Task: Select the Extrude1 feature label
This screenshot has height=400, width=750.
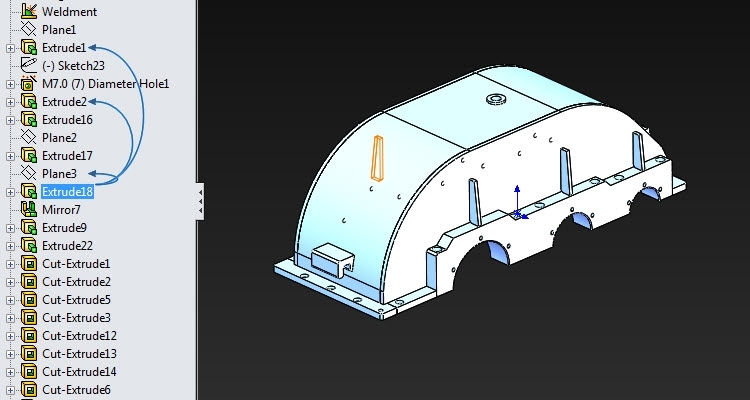Action: (64, 48)
